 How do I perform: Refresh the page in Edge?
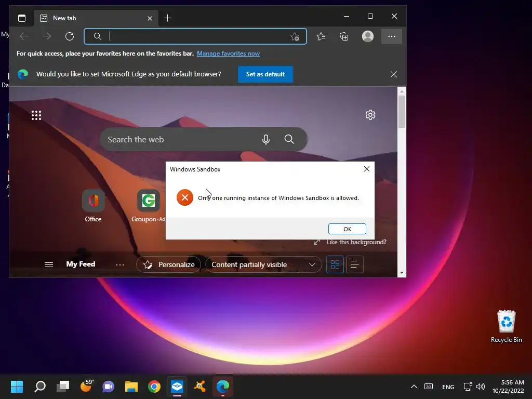pos(70,36)
